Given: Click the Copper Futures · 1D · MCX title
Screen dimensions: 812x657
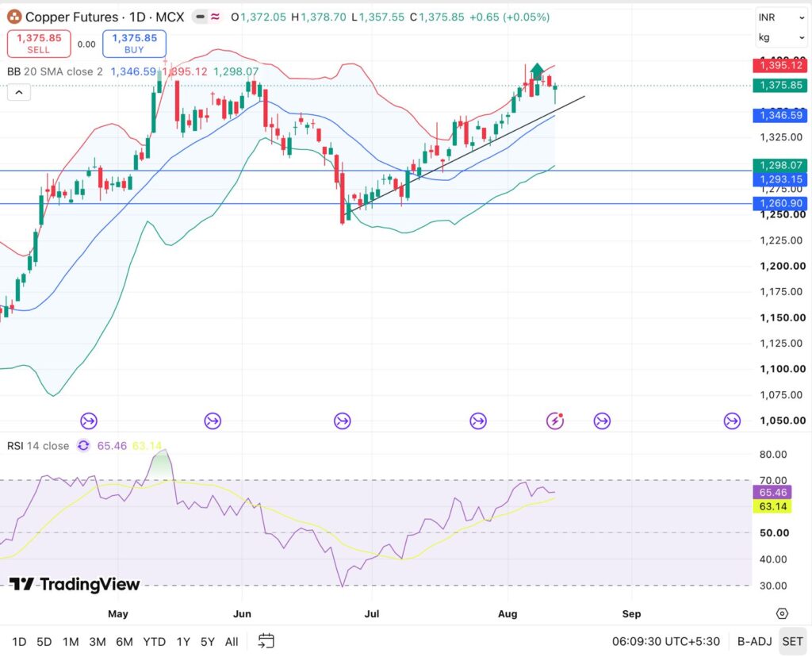Looking at the screenshot, I should click(x=105, y=17).
